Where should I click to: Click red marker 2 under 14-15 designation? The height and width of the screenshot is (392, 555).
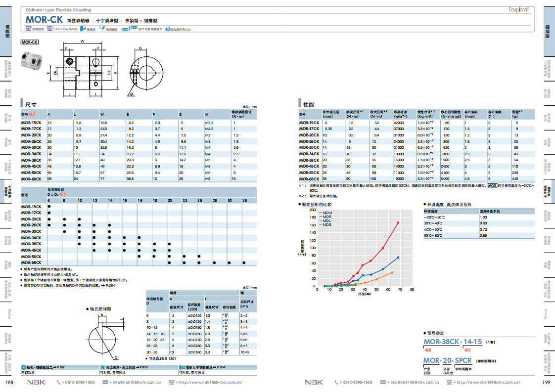point(467,350)
